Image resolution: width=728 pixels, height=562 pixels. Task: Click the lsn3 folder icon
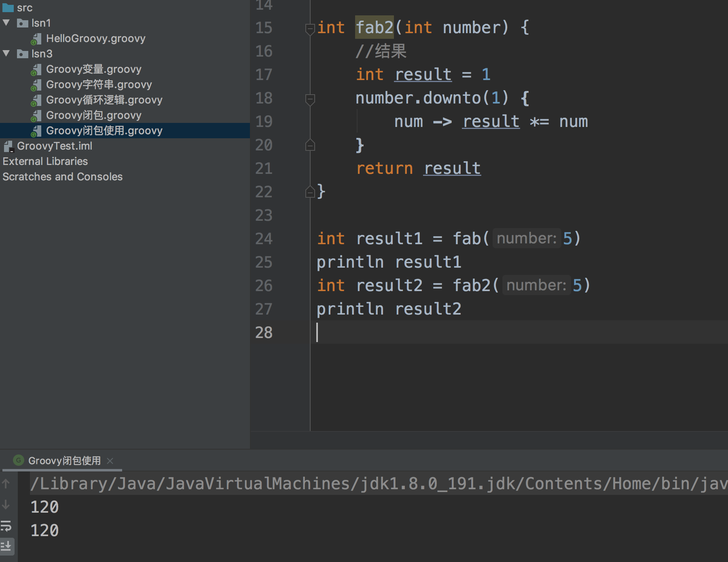(x=23, y=54)
